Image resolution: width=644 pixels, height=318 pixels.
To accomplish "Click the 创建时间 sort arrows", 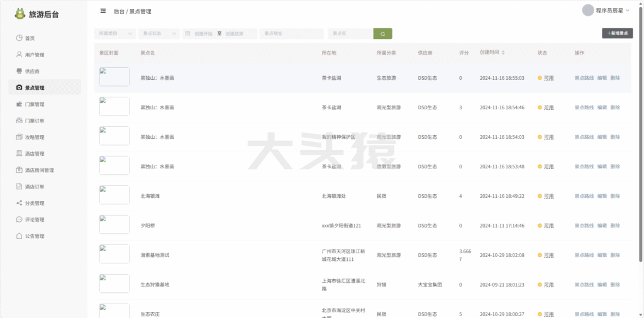I will (x=503, y=53).
